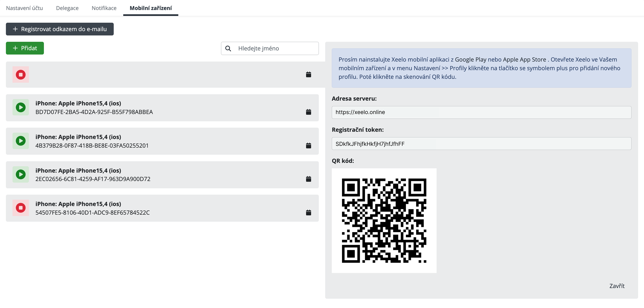Switch to the Nastavení účtu tab

click(x=25, y=8)
